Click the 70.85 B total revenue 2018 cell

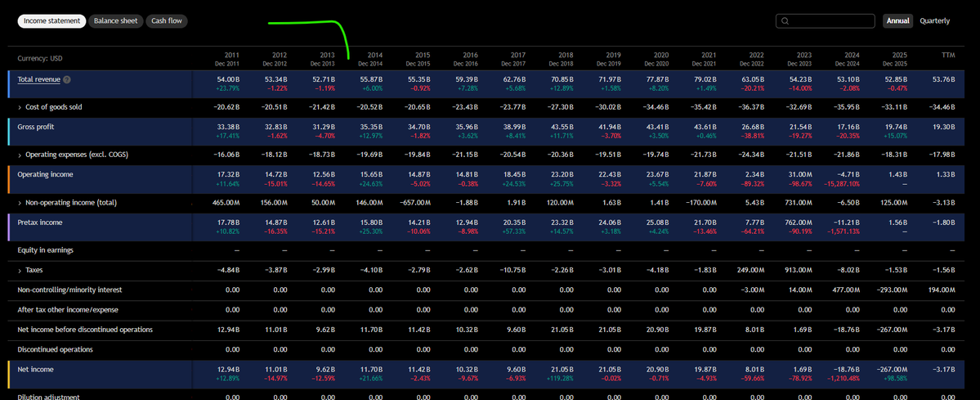click(562, 79)
